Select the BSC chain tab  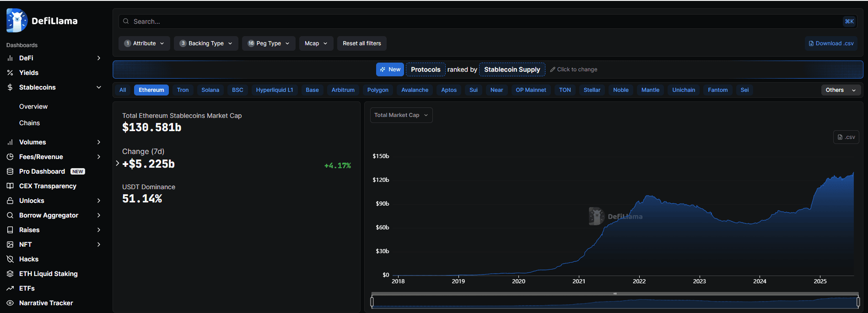237,90
